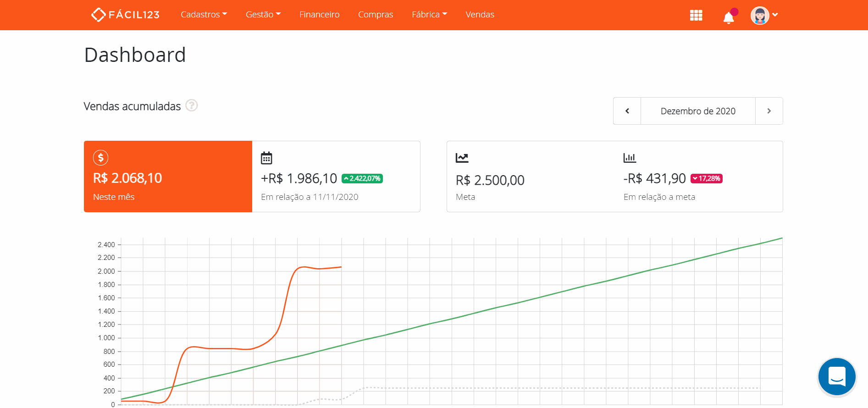Click the trend chart icon above Meta
This screenshot has height=408, width=868.
[462, 158]
